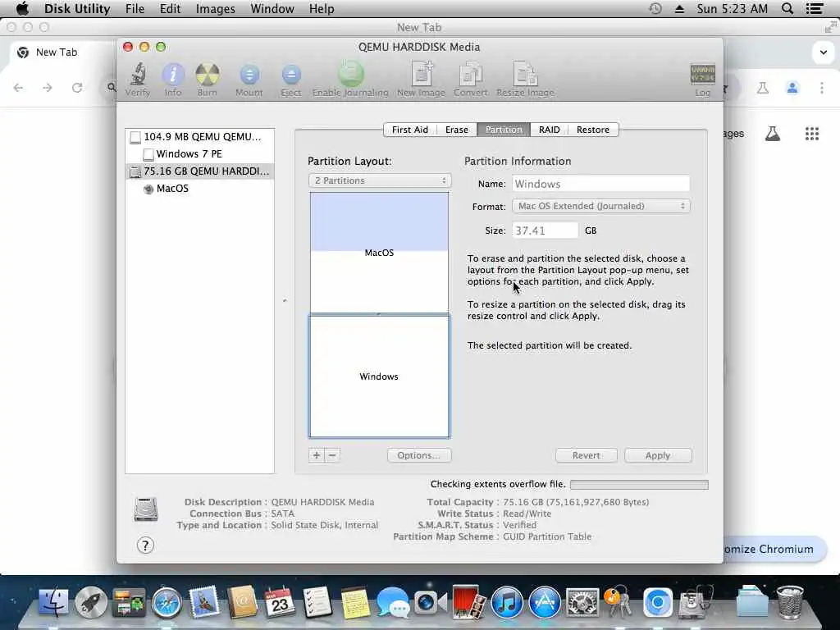Select MacOS volume in the sidebar

point(200,188)
